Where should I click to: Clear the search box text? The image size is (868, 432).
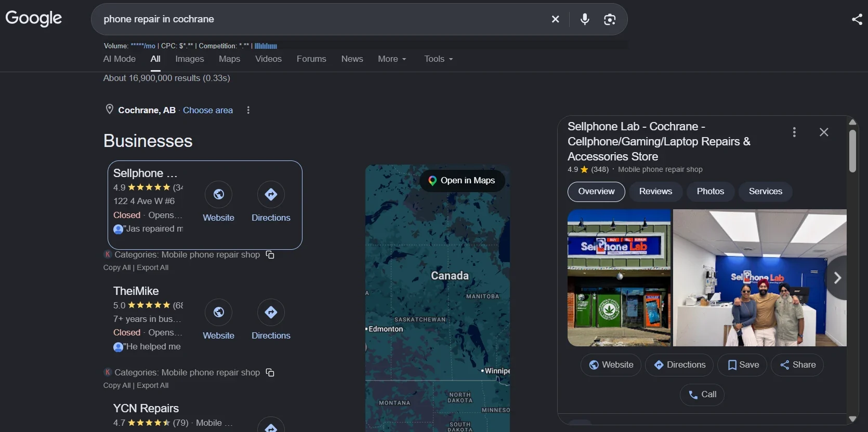555,19
